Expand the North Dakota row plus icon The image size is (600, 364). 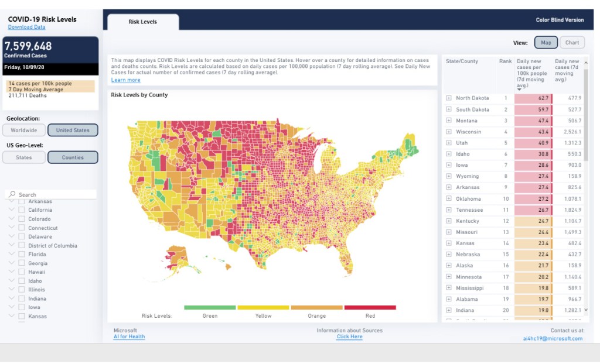[x=449, y=98]
